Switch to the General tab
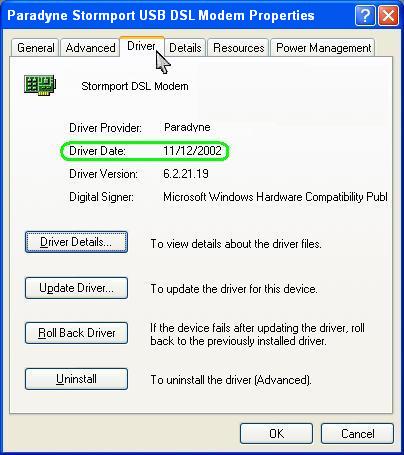Screen dimensions: 404x455 point(35,48)
